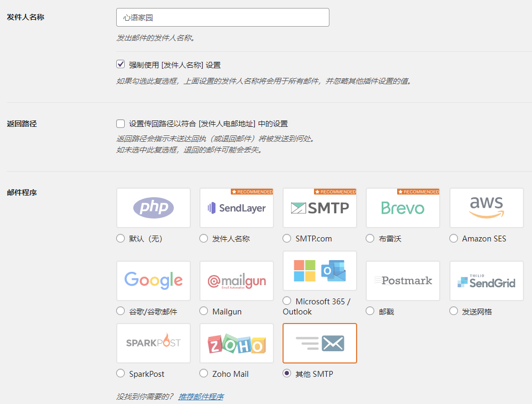Click the 如未选中此复选框 warning text
532x404 pixels.
tap(189, 150)
